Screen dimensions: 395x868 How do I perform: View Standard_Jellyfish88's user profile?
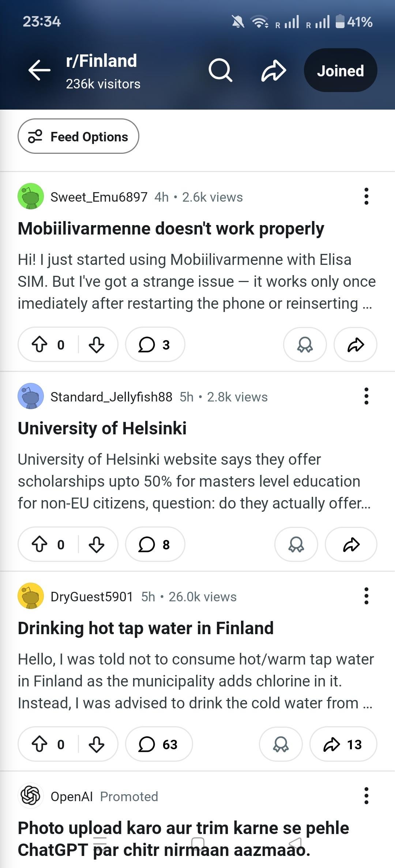pyautogui.click(x=111, y=397)
